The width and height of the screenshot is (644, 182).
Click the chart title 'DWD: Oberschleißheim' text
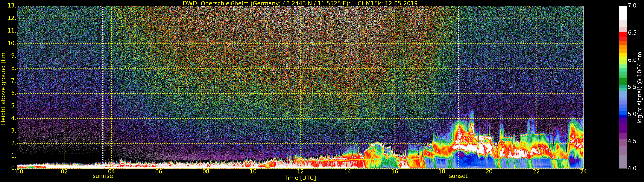[216, 3]
